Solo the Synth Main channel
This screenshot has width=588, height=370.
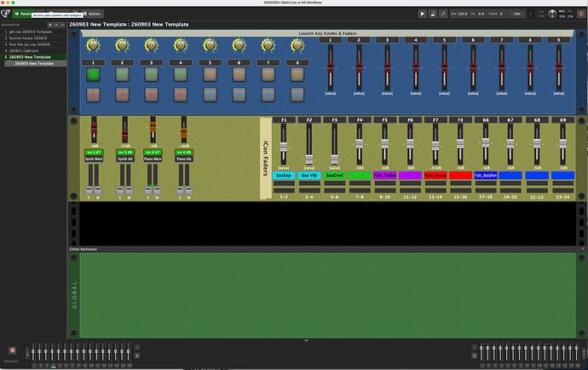pyautogui.click(x=89, y=190)
